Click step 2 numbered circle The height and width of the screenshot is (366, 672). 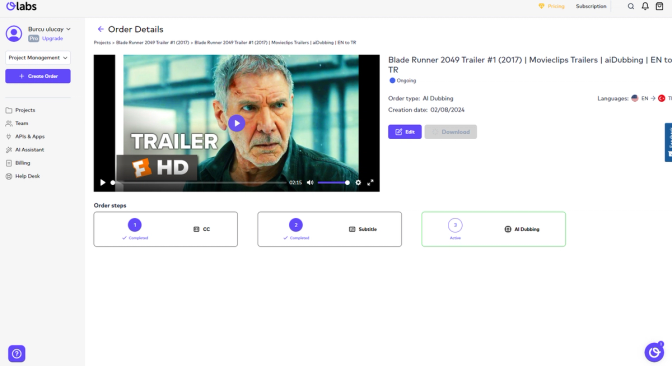(296, 225)
